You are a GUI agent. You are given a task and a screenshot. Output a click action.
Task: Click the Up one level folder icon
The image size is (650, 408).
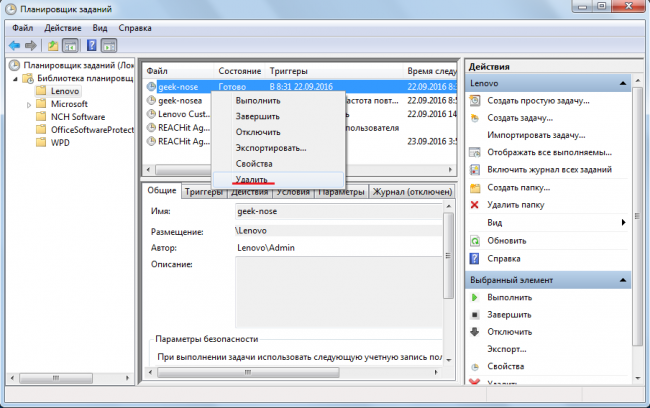point(52,46)
